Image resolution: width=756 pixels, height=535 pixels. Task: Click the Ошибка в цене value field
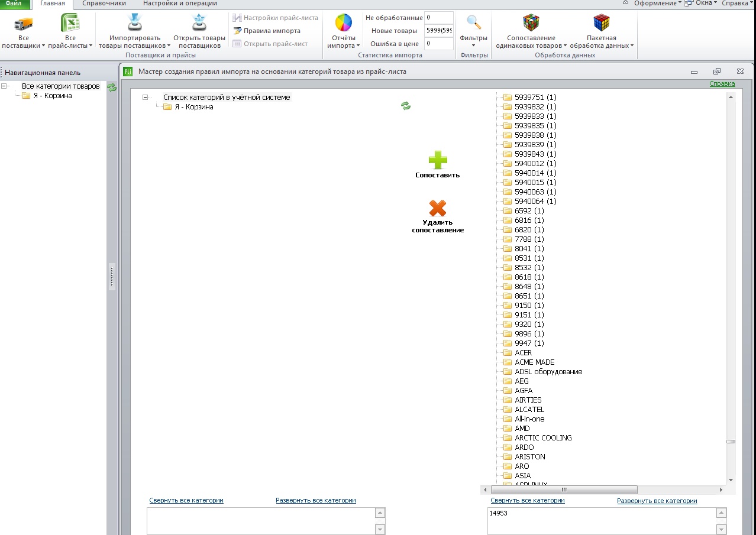pos(439,44)
